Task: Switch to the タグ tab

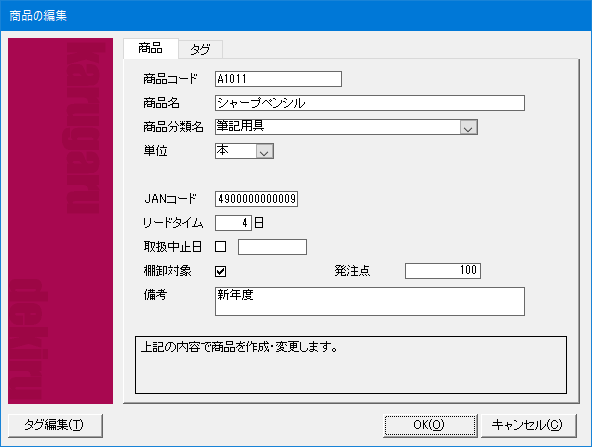Action: 200,49
